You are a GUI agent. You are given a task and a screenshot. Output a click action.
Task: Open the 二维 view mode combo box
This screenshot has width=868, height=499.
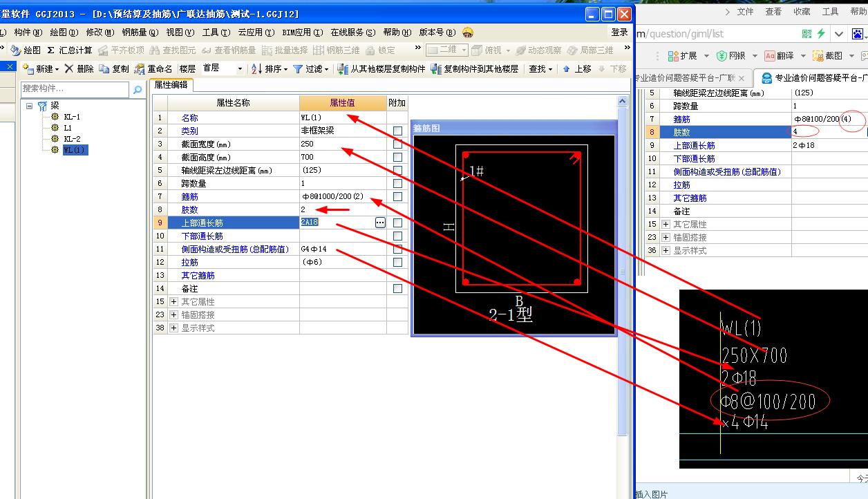pyautogui.click(x=446, y=50)
